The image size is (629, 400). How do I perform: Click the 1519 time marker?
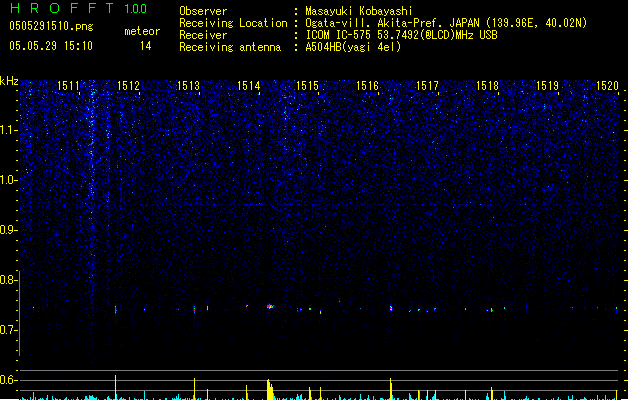547,85
